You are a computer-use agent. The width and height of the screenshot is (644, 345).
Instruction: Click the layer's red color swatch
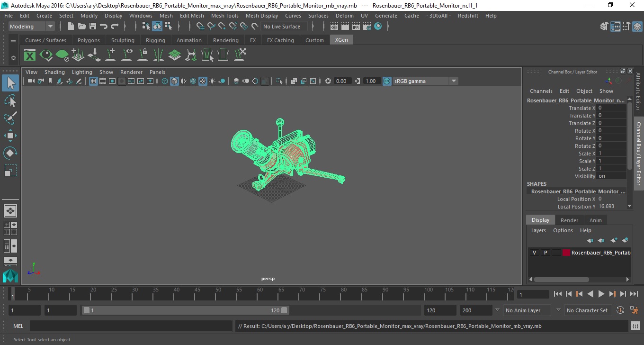point(566,253)
